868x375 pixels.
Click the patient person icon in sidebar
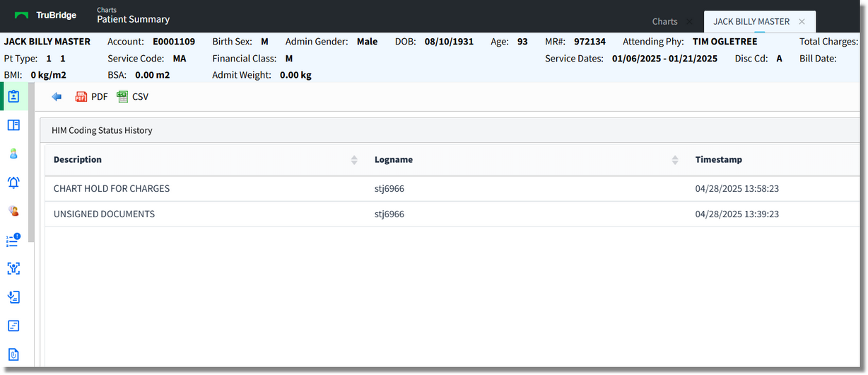(13, 154)
